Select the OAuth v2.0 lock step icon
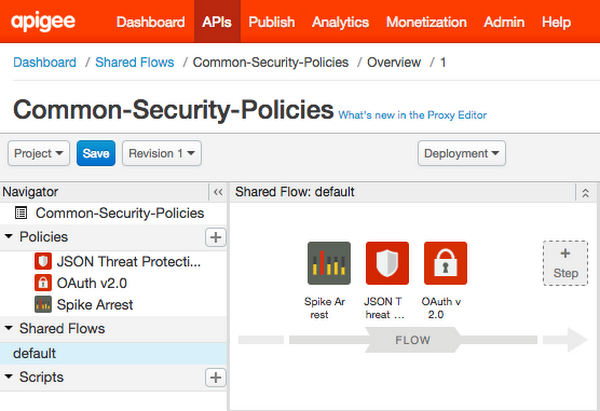600x411 pixels. (x=445, y=263)
